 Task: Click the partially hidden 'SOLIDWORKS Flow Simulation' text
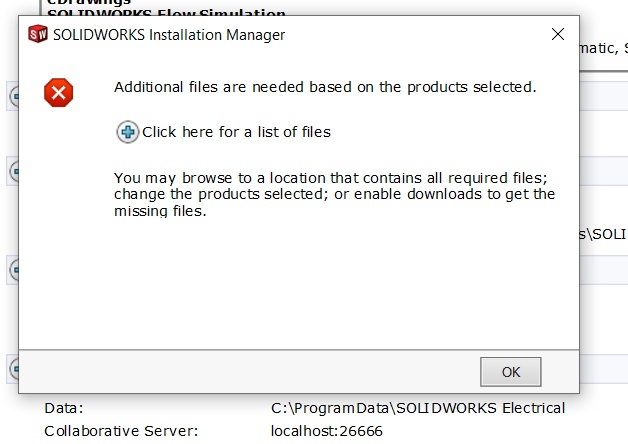point(166,12)
